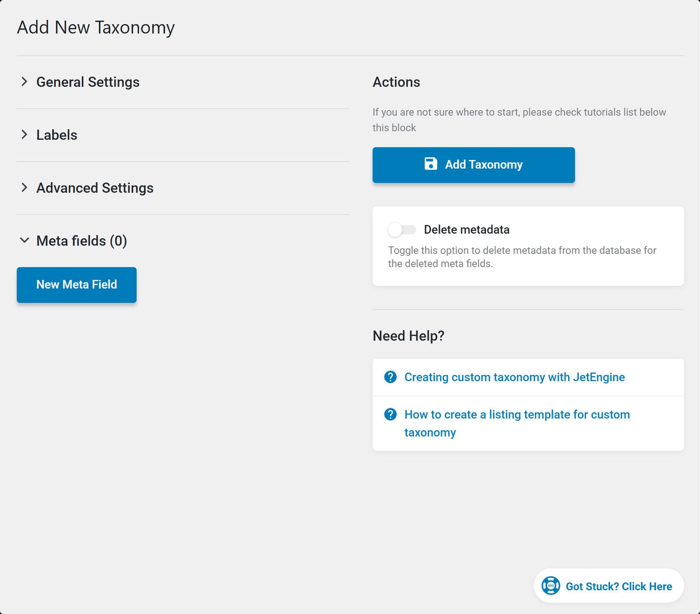Image resolution: width=700 pixels, height=614 pixels.
Task: Click the Got Stuck? Click Here text
Action: (619, 586)
